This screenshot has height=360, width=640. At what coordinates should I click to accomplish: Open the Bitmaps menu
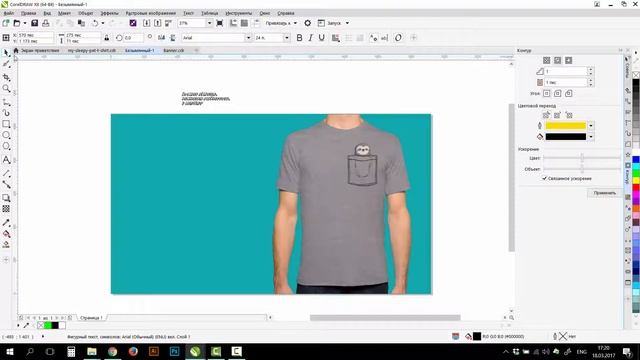[x=150, y=13]
